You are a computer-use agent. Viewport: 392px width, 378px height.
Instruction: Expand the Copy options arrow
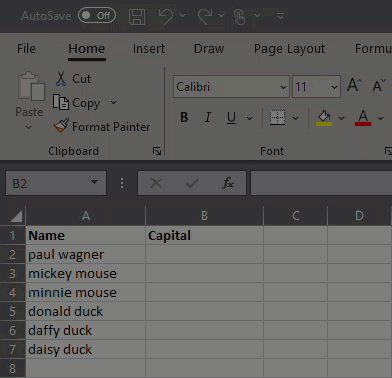(x=113, y=102)
